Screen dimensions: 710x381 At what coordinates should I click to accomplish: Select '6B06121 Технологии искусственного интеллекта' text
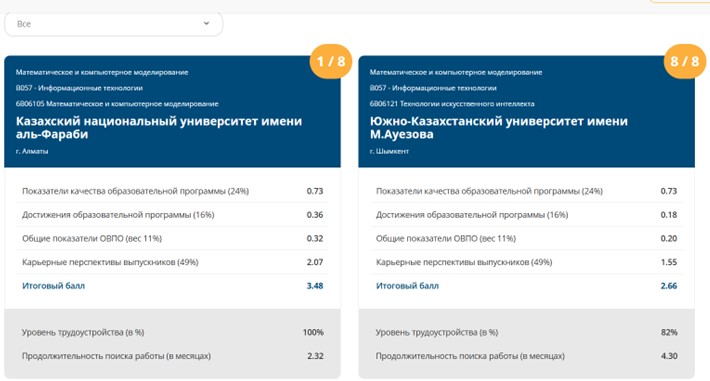tap(452, 104)
